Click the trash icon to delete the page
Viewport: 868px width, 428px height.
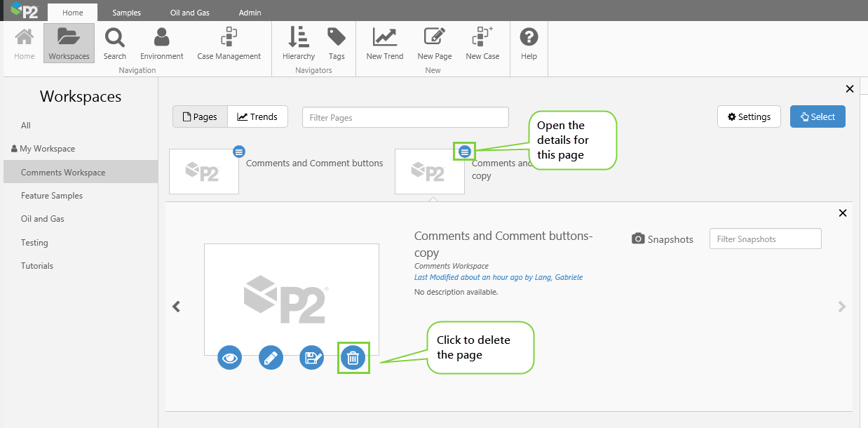[x=353, y=358]
